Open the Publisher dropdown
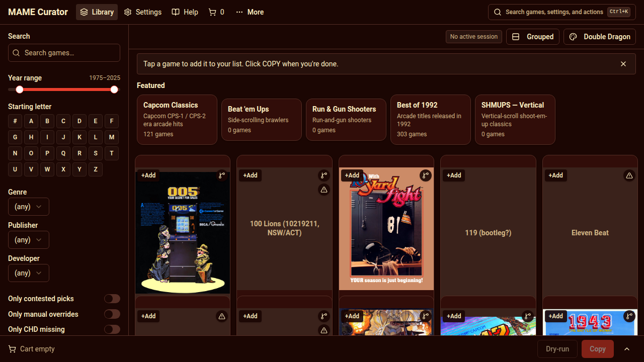 click(29, 240)
